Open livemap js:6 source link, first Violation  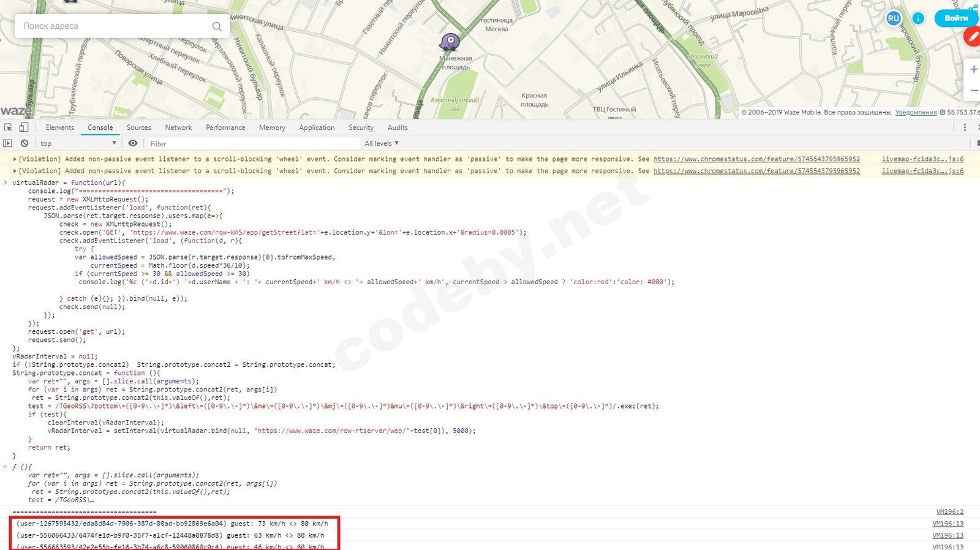[922, 159]
